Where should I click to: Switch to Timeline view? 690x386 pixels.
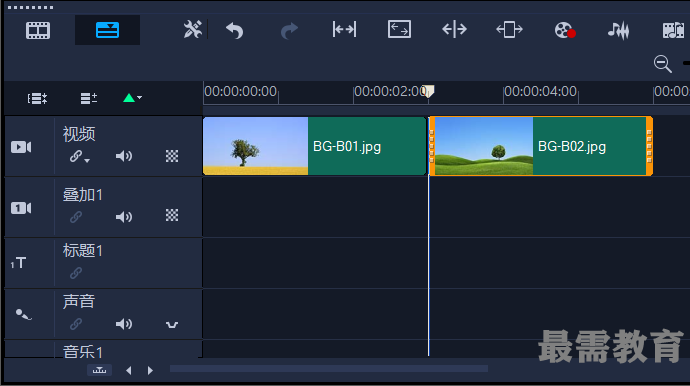coord(107,30)
